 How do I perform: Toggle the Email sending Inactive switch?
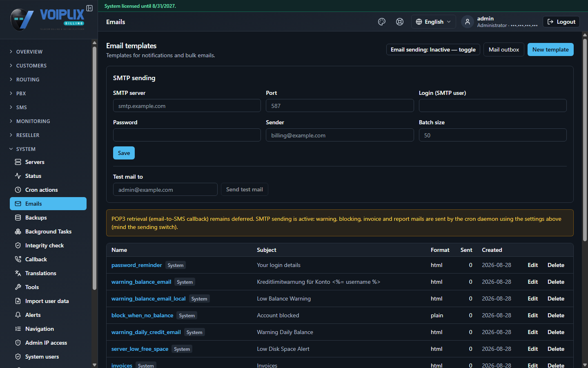[433, 49]
